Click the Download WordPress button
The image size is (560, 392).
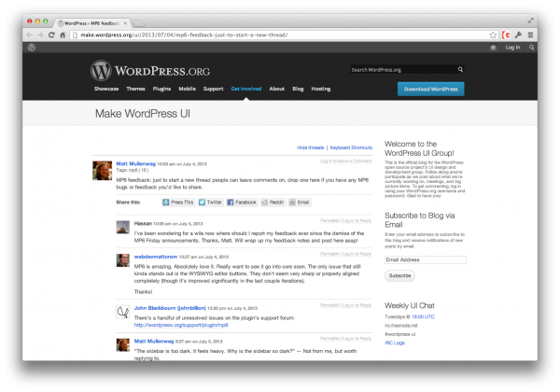(x=430, y=89)
